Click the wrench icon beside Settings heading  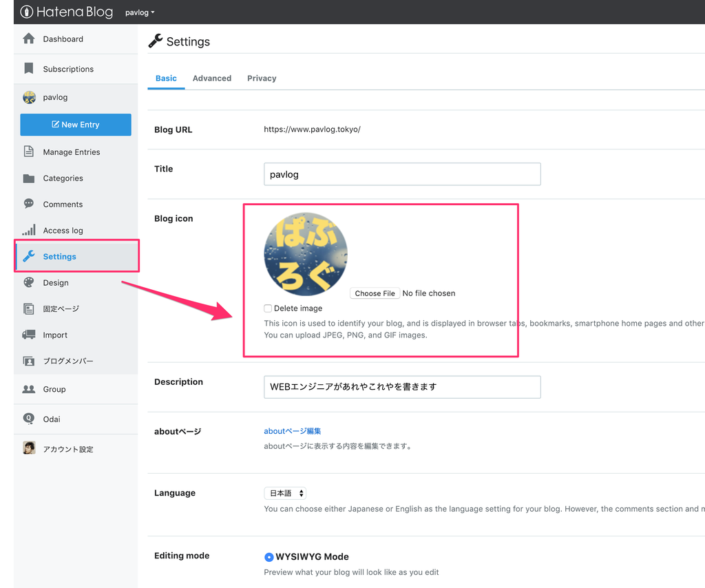coord(155,41)
